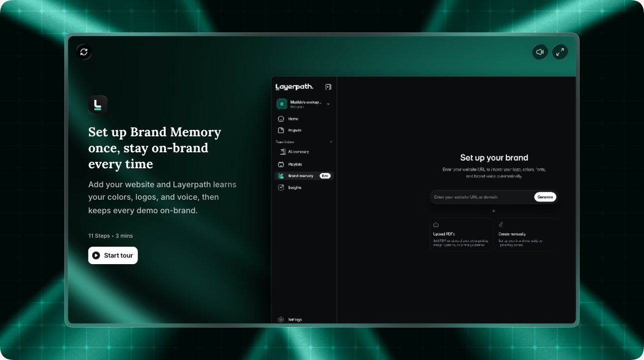Click the Set up Brand Memory headline
644x360 pixels.
[x=155, y=148]
